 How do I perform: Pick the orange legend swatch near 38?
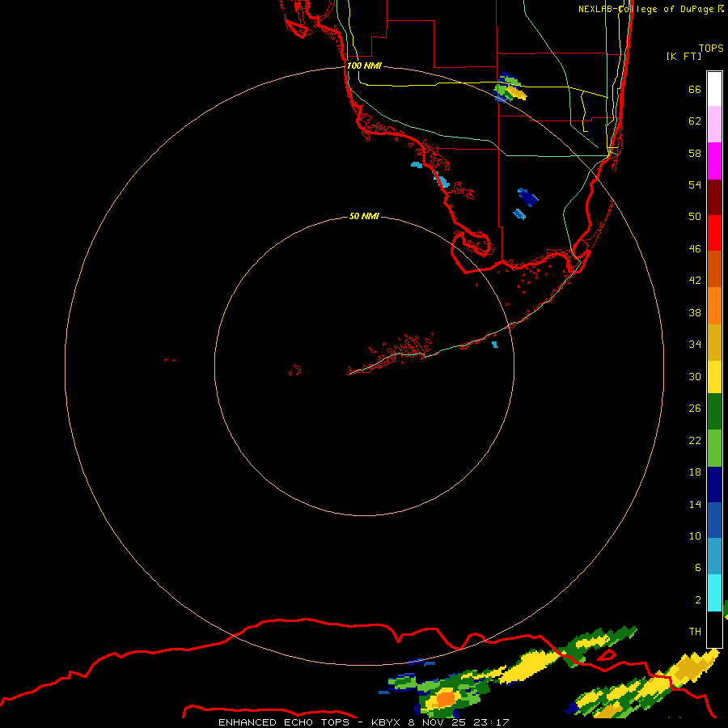pos(714,306)
